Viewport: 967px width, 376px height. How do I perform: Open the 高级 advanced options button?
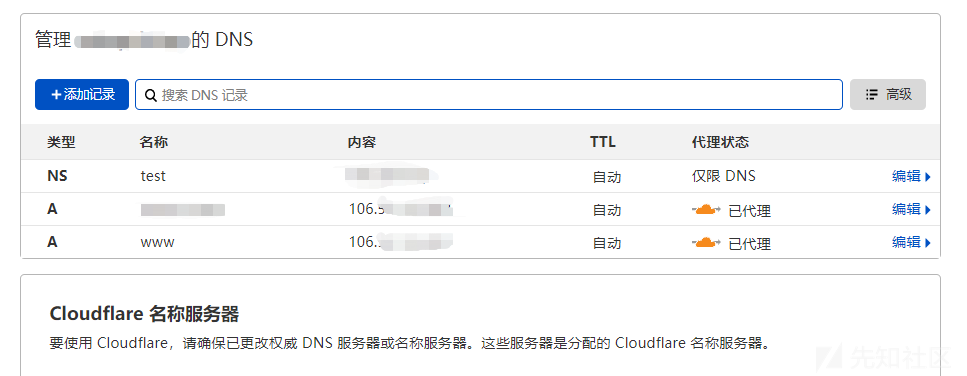tap(887, 94)
